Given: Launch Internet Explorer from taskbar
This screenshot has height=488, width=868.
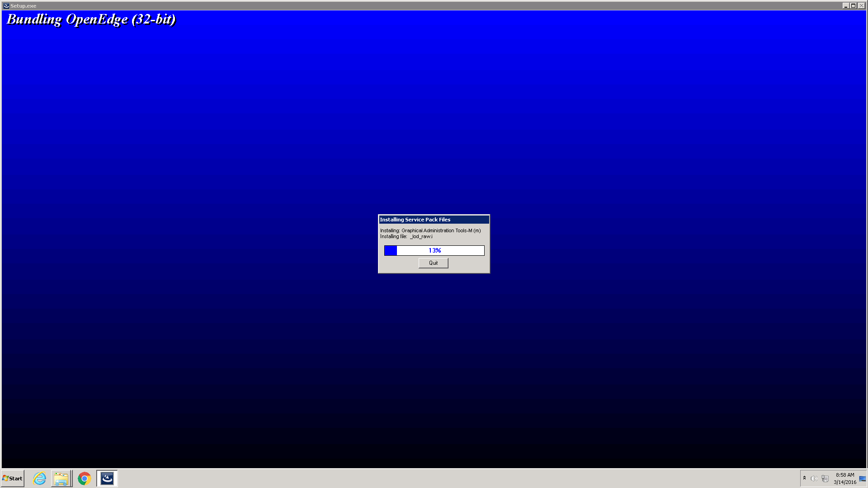Looking at the screenshot, I should coord(40,479).
